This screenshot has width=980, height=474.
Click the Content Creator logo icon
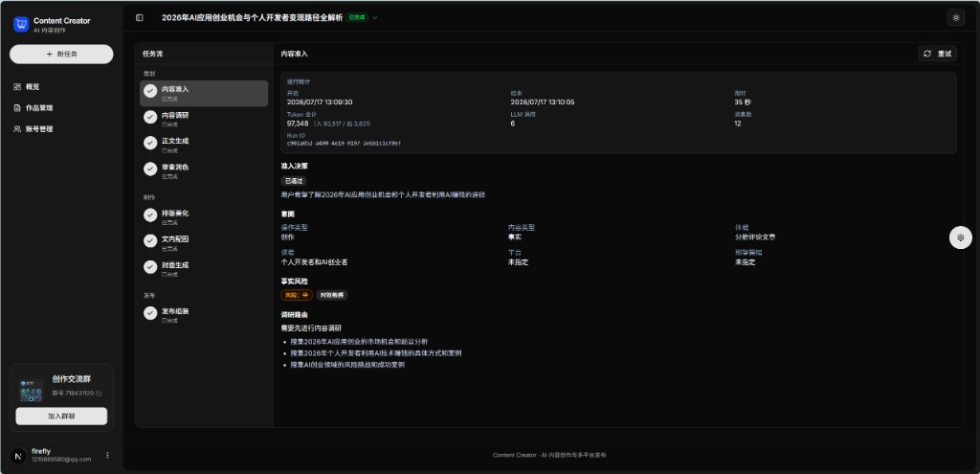tap(21, 24)
